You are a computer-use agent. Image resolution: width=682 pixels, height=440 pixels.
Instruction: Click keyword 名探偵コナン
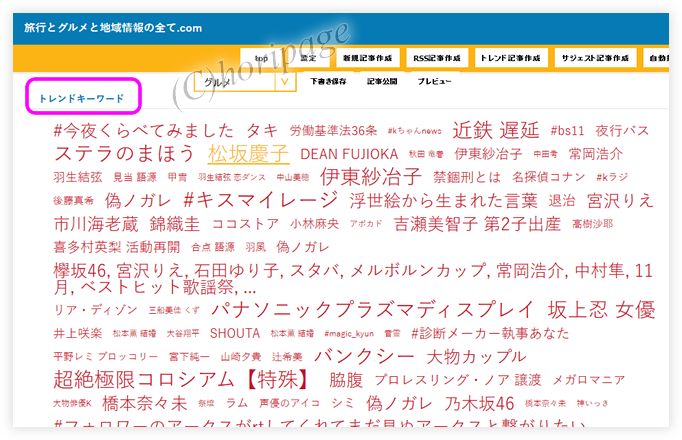pos(548,177)
